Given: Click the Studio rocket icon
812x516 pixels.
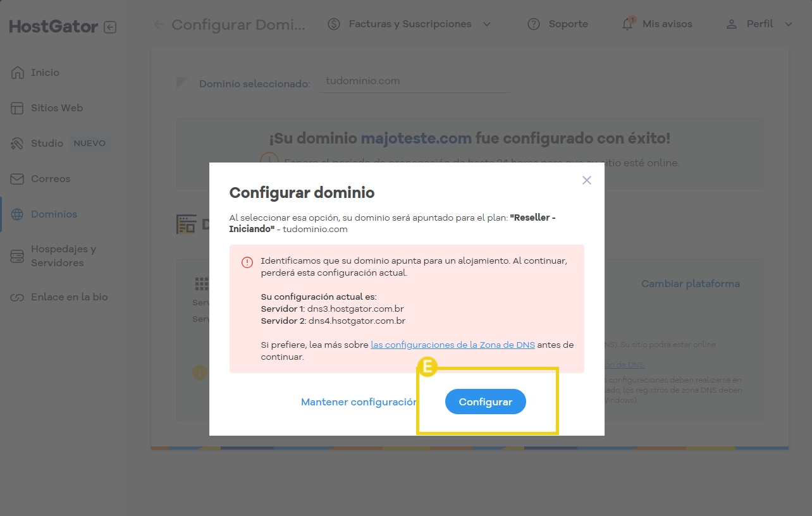Looking at the screenshot, I should [x=18, y=144].
